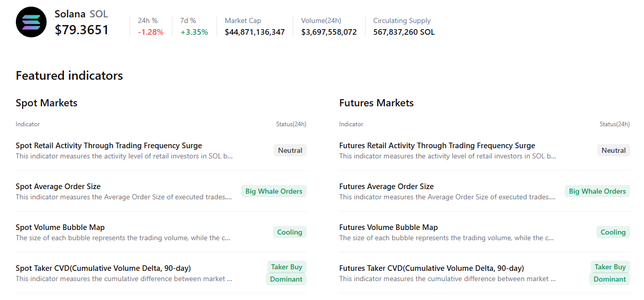Image resolution: width=644 pixels, height=300 pixels.
Task: Open the Futures Taker CVD indicator
Action: (x=431, y=268)
